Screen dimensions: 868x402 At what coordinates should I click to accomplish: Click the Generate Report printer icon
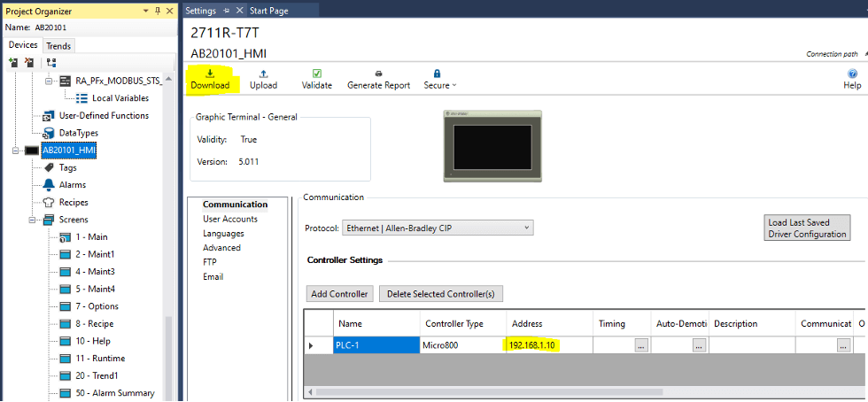379,73
